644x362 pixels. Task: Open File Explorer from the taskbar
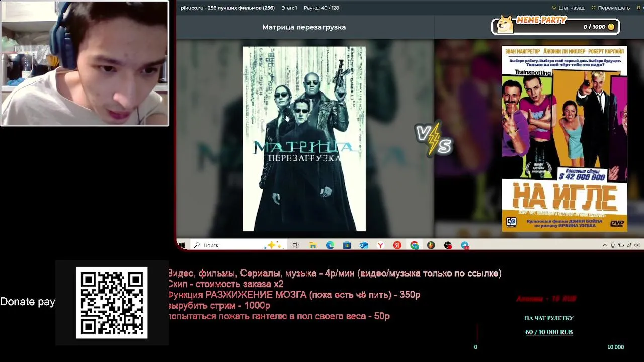313,245
